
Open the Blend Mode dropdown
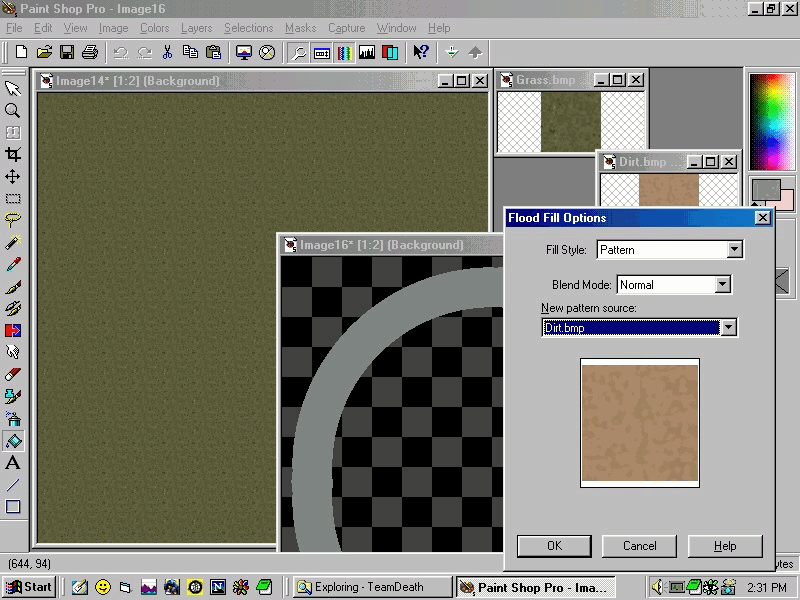[x=723, y=285]
